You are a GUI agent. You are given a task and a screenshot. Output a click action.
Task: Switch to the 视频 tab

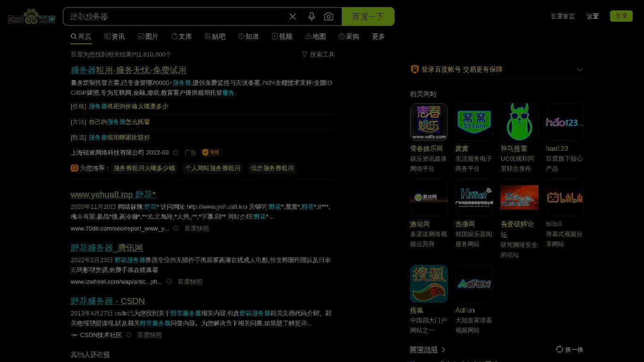pos(282,36)
